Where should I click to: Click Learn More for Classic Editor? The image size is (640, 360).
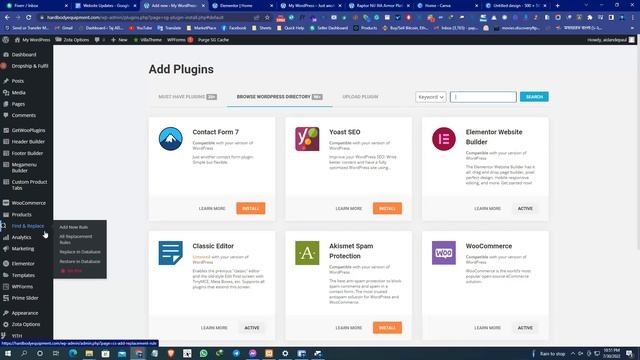coord(214,328)
